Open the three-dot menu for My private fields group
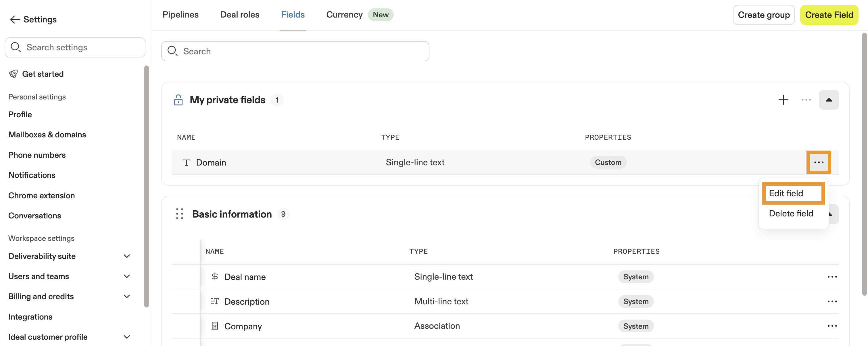Image resolution: width=868 pixels, height=346 pixels. (806, 100)
